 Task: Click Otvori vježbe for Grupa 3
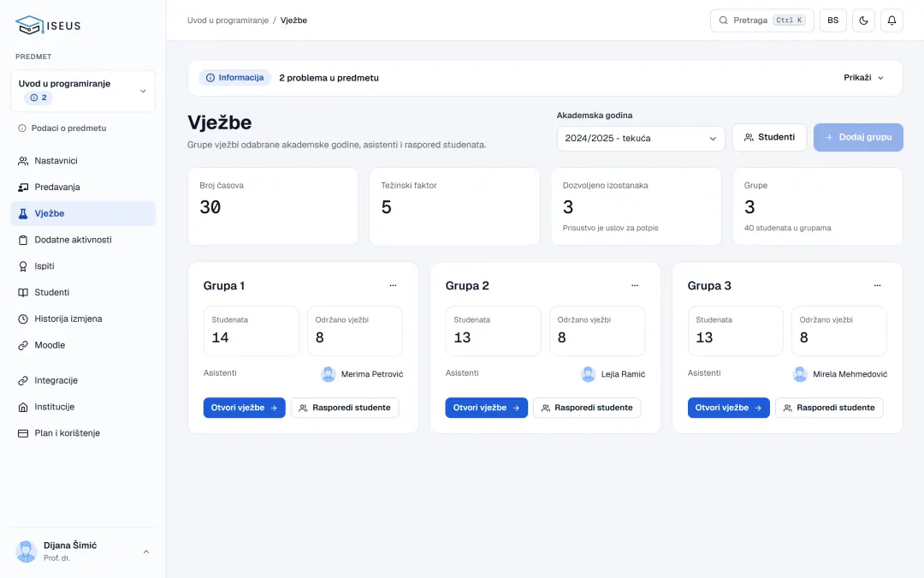pyautogui.click(x=728, y=408)
